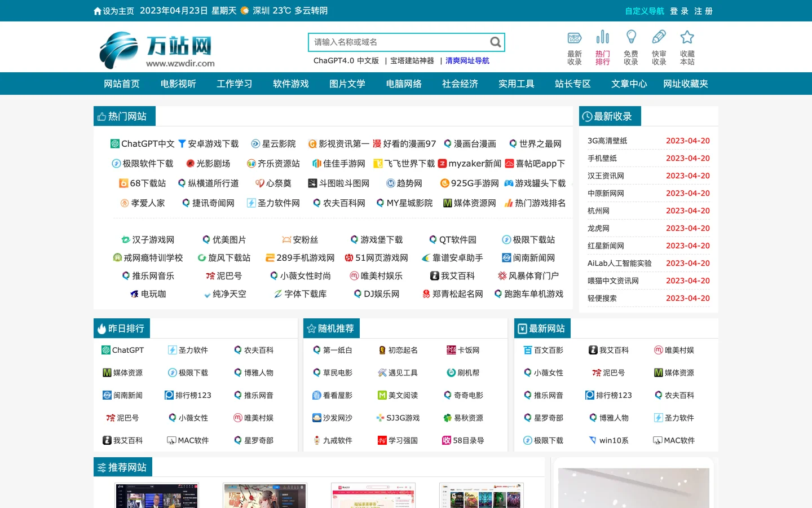Open 工作学习 nav menu
The height and width of the screenshot is (508, 812).
point(235,84)
